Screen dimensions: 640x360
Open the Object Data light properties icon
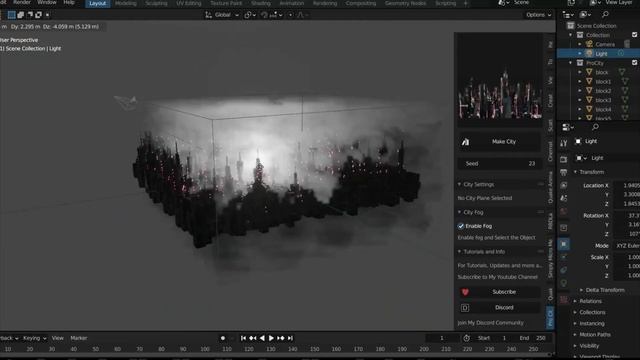[564, 283]
